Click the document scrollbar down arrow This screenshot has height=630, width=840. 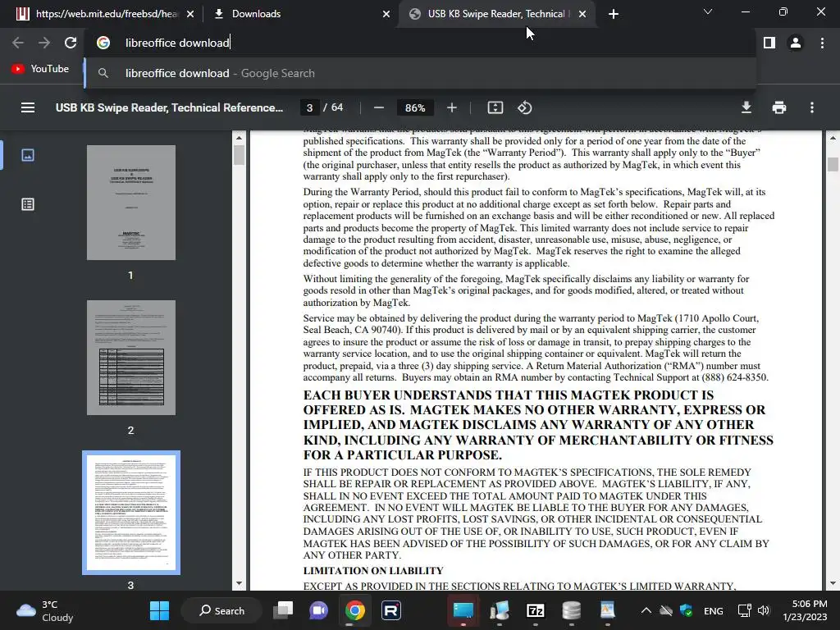833,584
